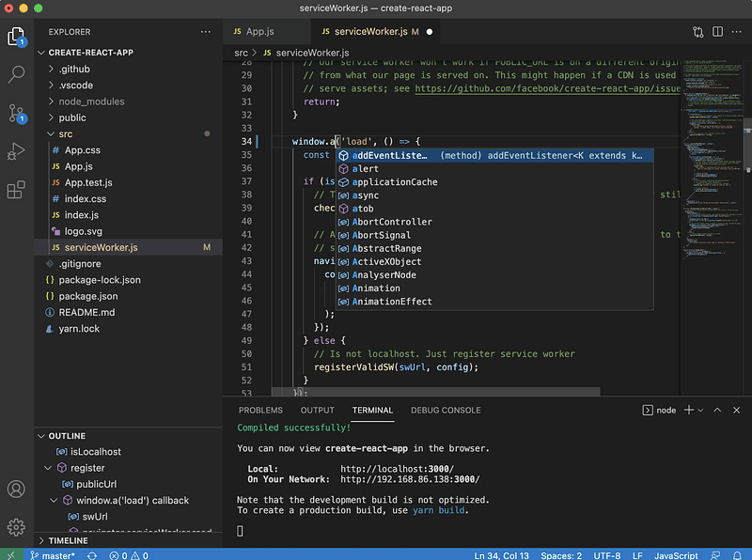Open changes compare icon in editor toolbar
Viewport: 752px width, 560px height.
point(697,32)
